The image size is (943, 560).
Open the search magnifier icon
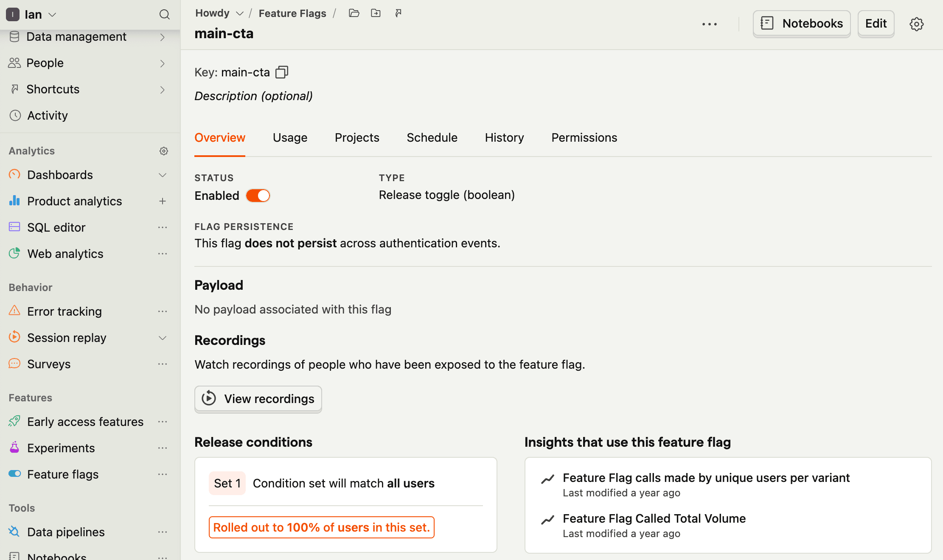[164, 14]
